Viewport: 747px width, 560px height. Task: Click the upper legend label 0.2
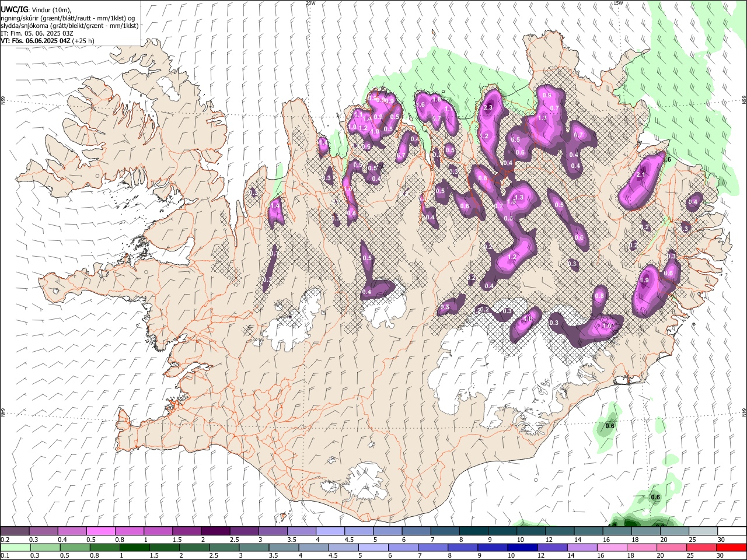(5, 540)
